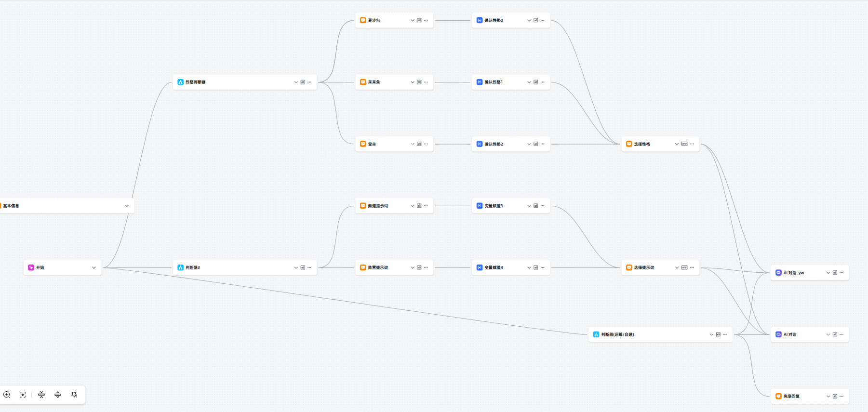Click the orange 频道提示词 message icon
The image size is (868, 412).
(x=363, y=206)
